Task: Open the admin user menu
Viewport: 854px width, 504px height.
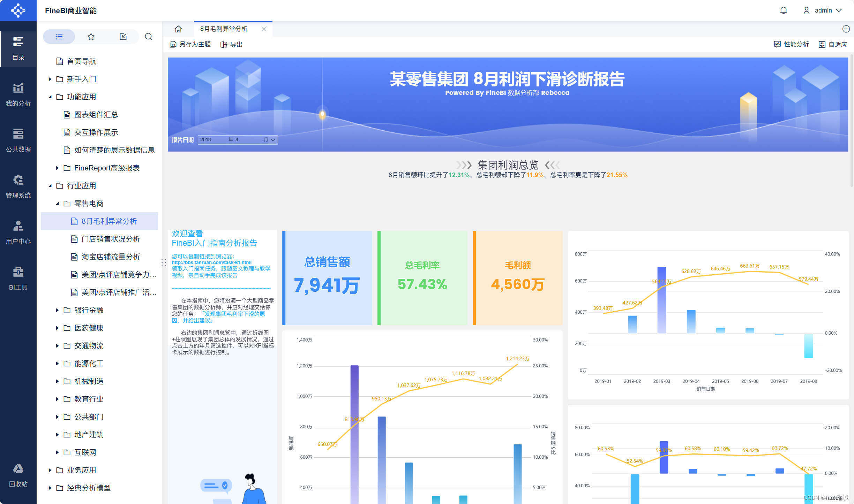Action: (823, 10)
